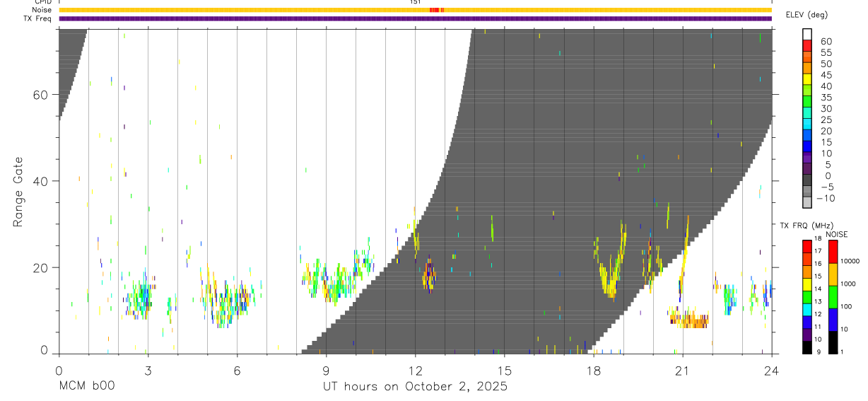The width and height of the screenshot is (868, 401).
Task: Click the '3' tick on the UT hours axis
Action: (x=148, y=370)
